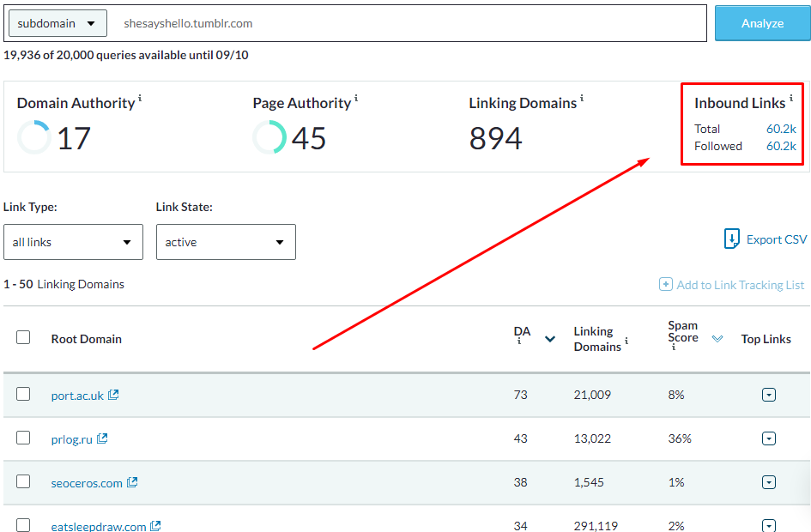Screen dimensions: 811x532
Task: Open Followed inbound links 60.2k value
Action: [781, 147]
